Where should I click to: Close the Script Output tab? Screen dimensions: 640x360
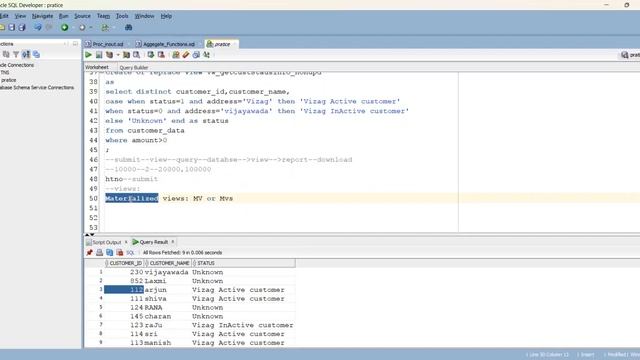126,242
